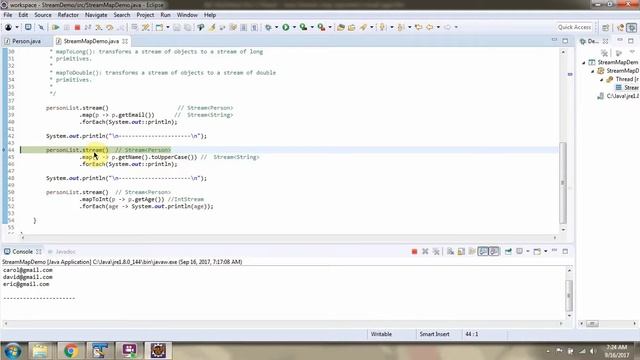Open the Display Selected Console dropdown

pyautogui.click(x=528, y=251)
